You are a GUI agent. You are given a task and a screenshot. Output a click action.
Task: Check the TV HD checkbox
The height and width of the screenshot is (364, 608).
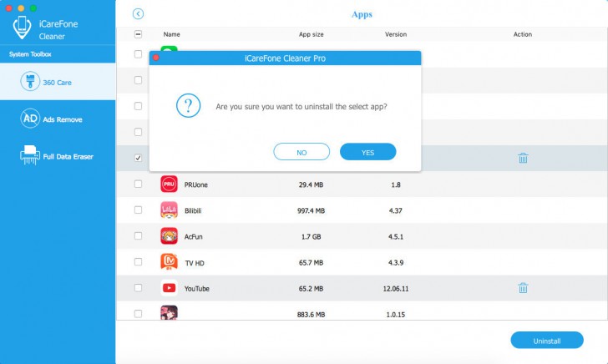tap(138, 261)
